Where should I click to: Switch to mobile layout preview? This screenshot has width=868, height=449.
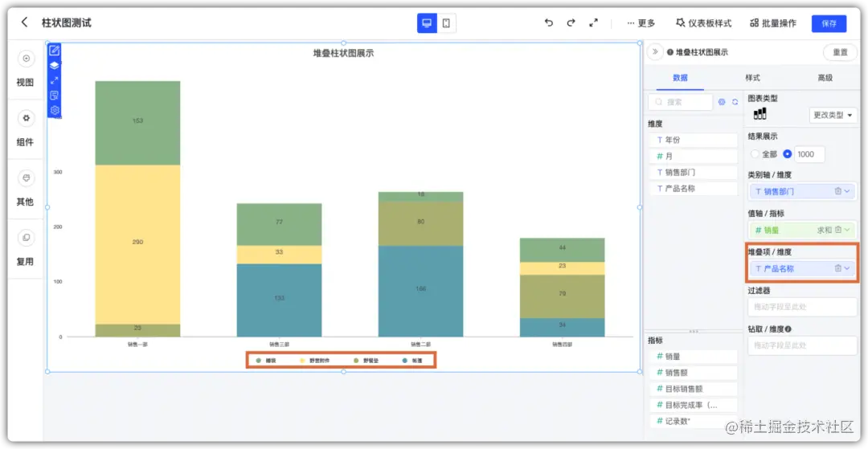(x=446, y=23)
